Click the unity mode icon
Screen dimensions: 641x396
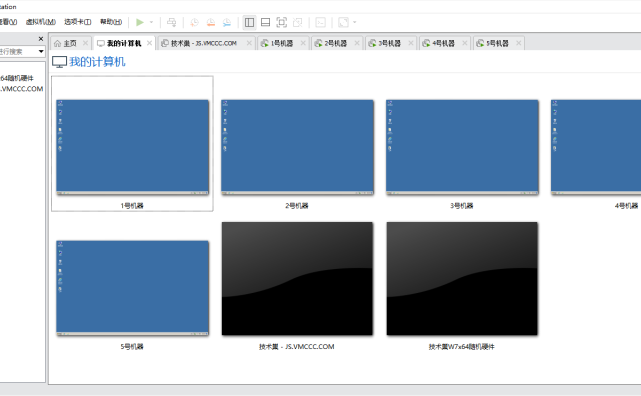298,22
